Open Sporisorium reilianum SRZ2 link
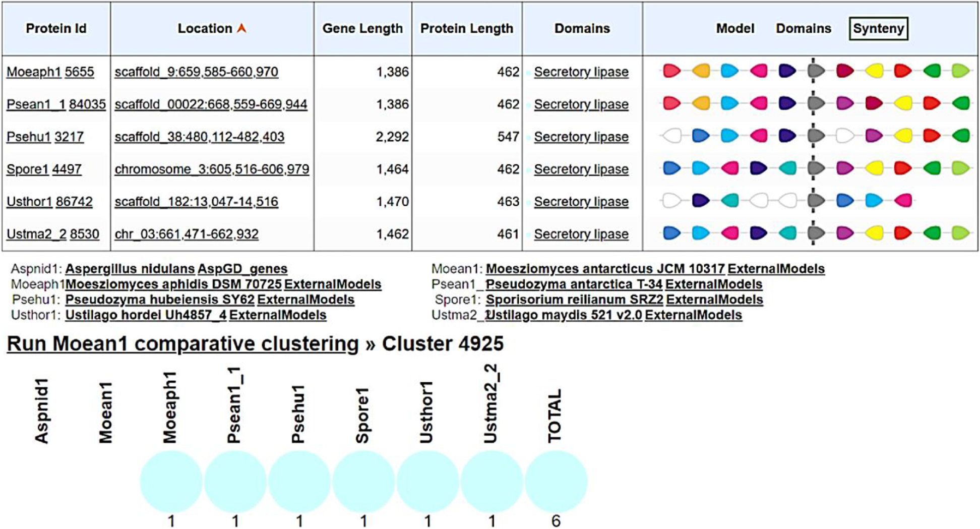Image resolution: width=980 pixels, height=529 pixels. pos(575,300)
